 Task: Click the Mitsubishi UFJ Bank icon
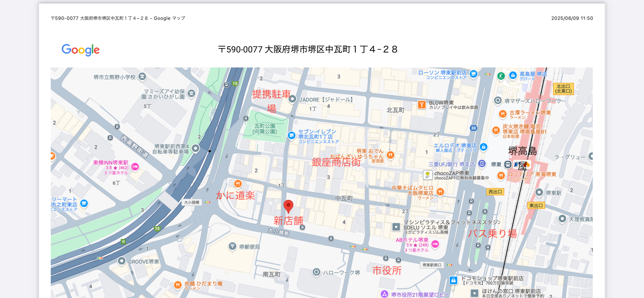pyautogui.click(x=482, y=164)
